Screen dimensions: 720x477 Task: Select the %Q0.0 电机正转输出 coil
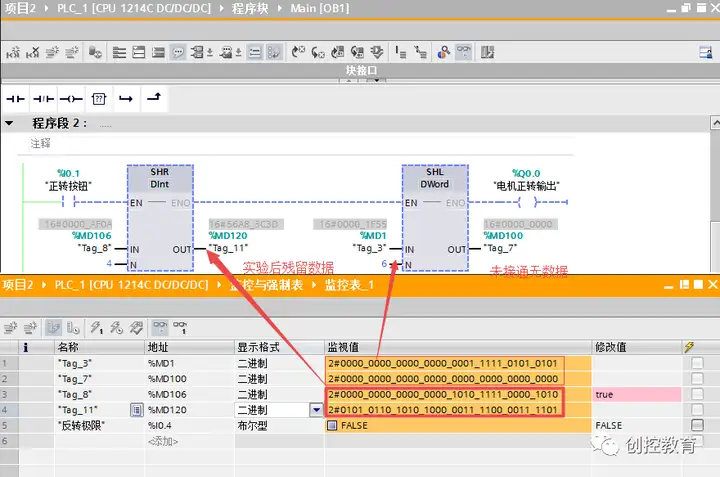(526, 202)
